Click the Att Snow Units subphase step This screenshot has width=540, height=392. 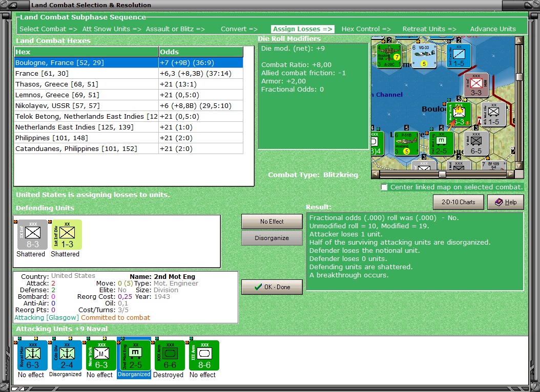pos(112,29)
